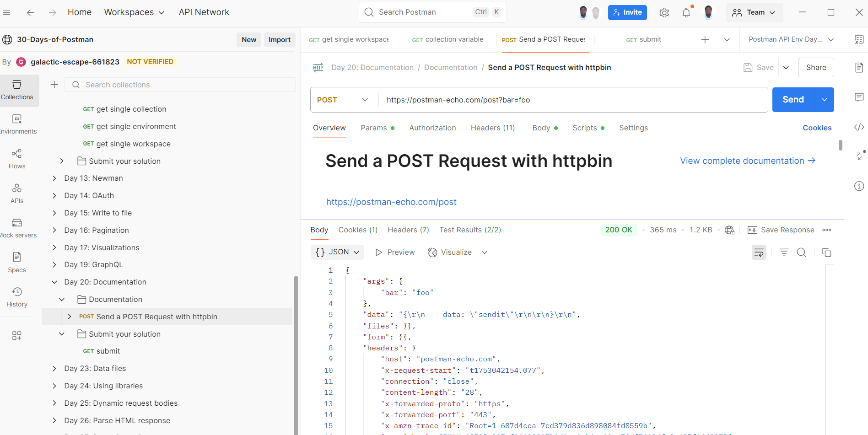Image resolution: width=868 pixels, height=435 pixels.
Task: Open APIs sidebar panel
Action: [x=17, y=194]
